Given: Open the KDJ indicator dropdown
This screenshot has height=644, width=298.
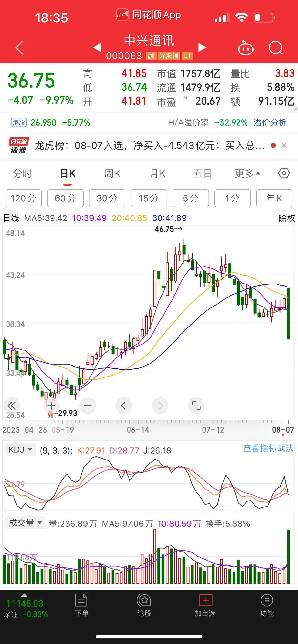Looking at the screenshot, I should (20, 450).
